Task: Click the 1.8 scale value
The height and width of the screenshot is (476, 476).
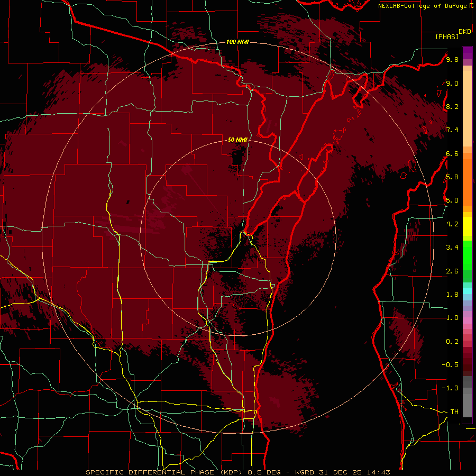Action: 452,295
